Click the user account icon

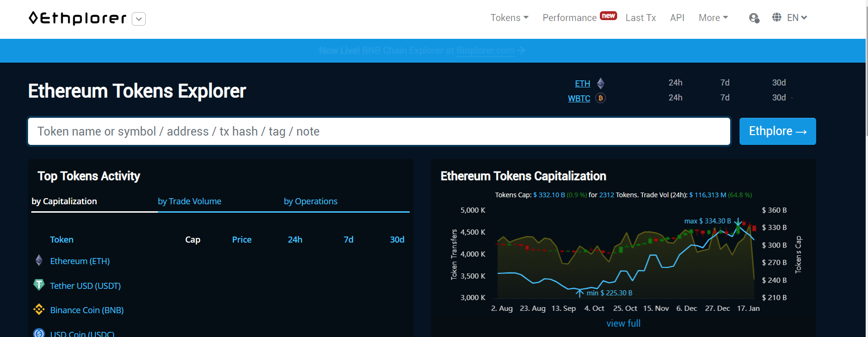click(x=754, y=18)
